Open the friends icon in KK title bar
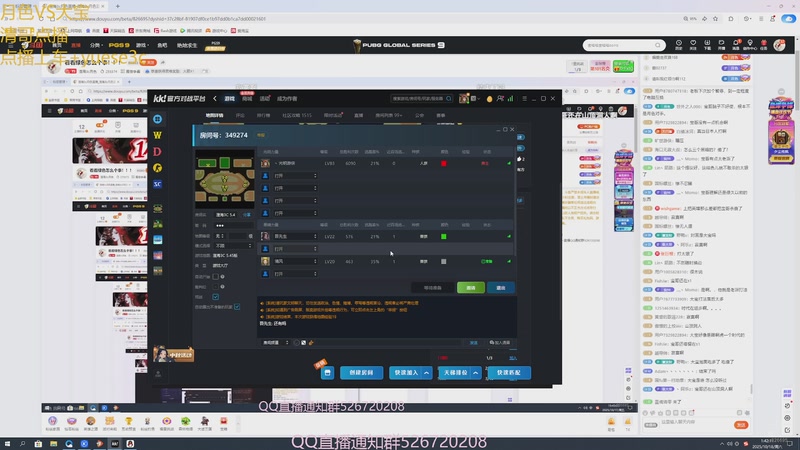The image size is (800, 450). pyautogui.click(x=500, y=98)
